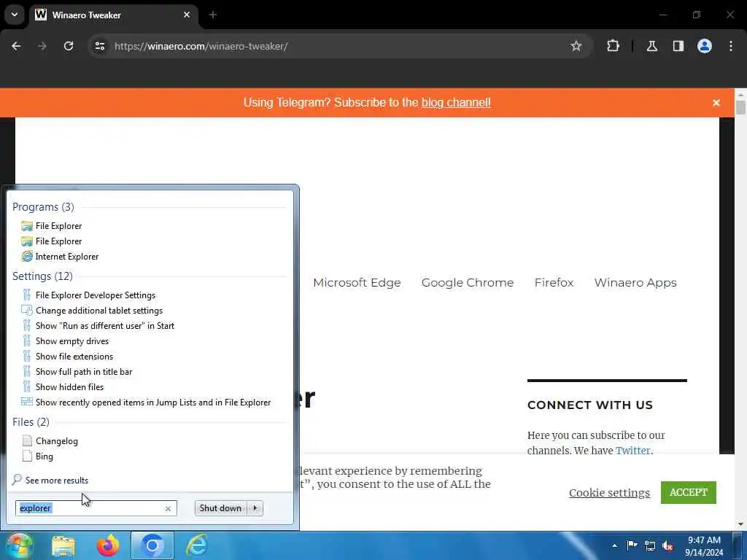Click the address bar URL
Image resolution: width=747 pixels, height=560 pixels.
pos(201,46)
